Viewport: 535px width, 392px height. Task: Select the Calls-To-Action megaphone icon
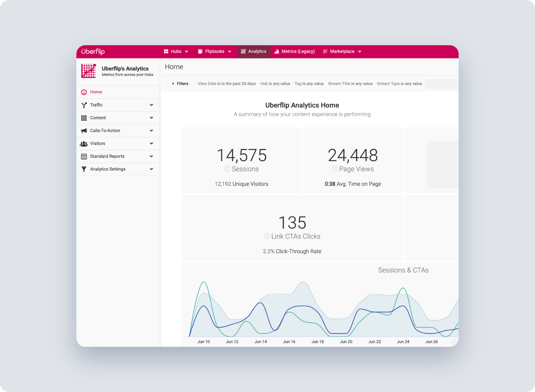coord(84,130)
